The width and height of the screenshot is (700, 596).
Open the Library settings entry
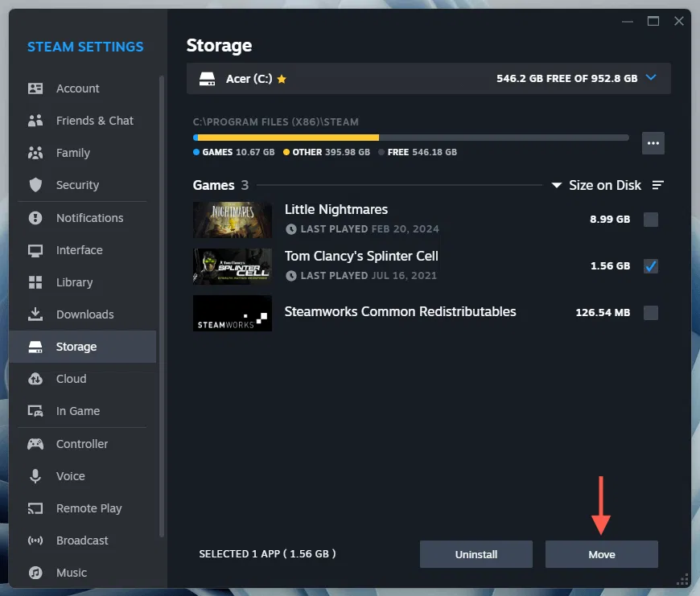[x=83, y=282]
